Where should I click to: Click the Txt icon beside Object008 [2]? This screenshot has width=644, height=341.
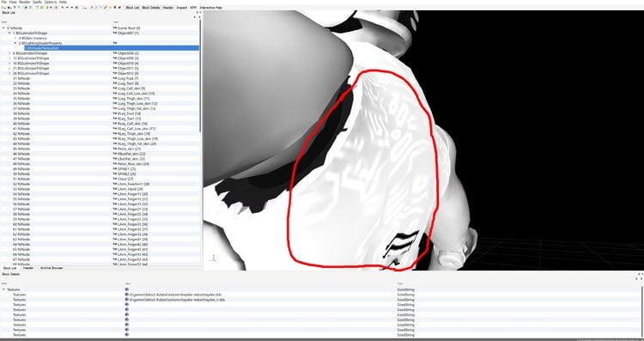pyautogui.click(x=114, y=53)
